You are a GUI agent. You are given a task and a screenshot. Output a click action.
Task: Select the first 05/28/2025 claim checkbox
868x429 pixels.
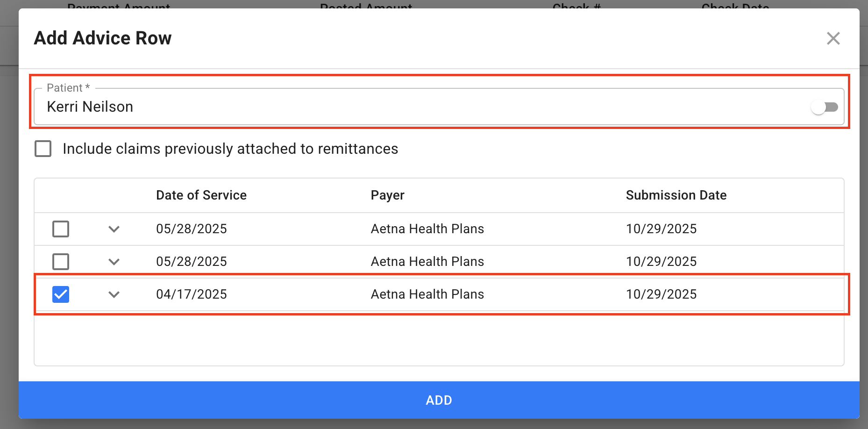(x=61, y=229)
